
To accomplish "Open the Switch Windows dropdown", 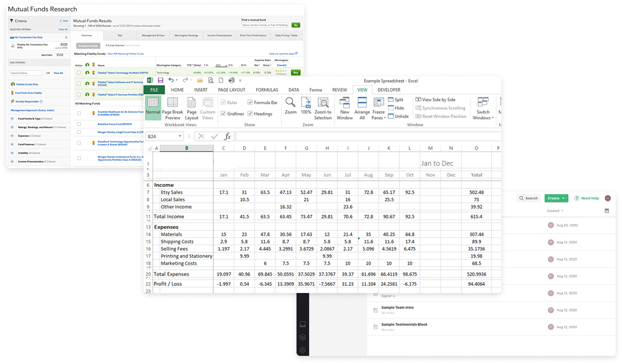I will pyautogui.click(x=483, y=108).
